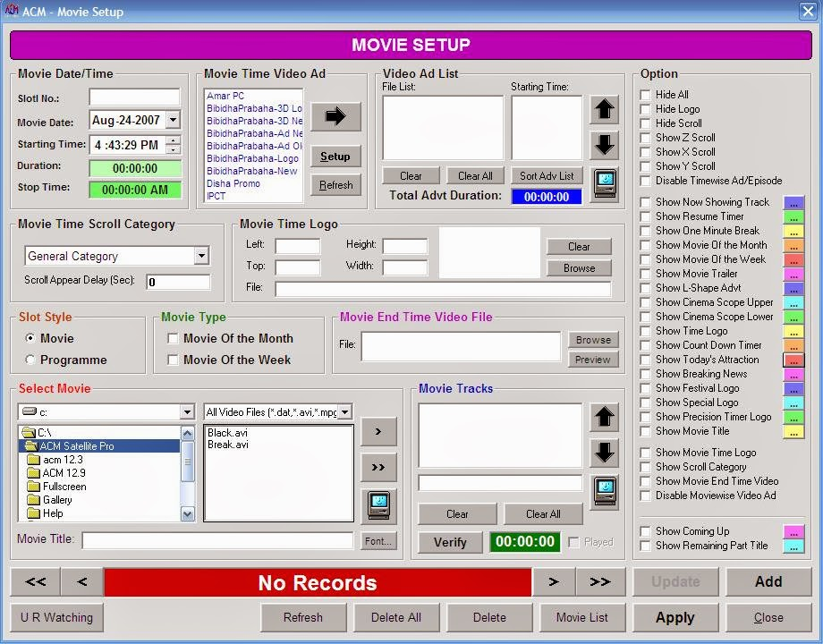Click the monitor icon below Sort Adv List

(606, 184)
